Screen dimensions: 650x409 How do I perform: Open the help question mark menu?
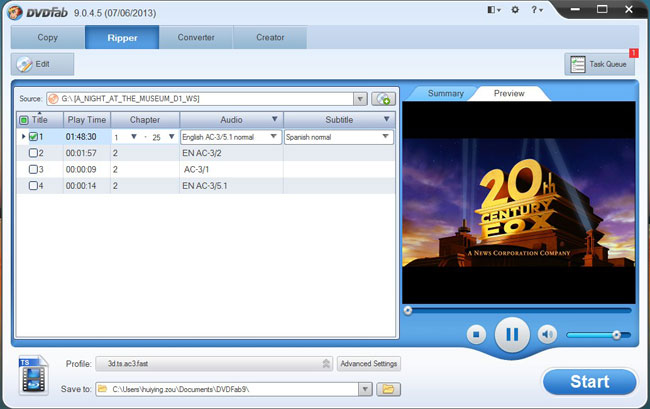[537, 10]
